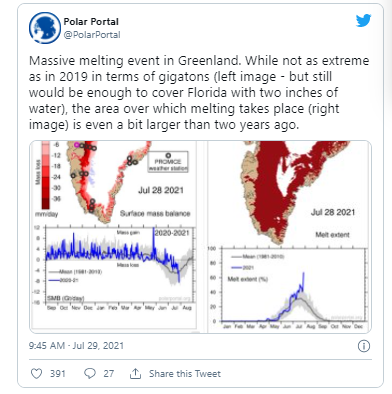Click the Twitter bird logo
This screenshot has height=394, width=392.
point(363,21)
